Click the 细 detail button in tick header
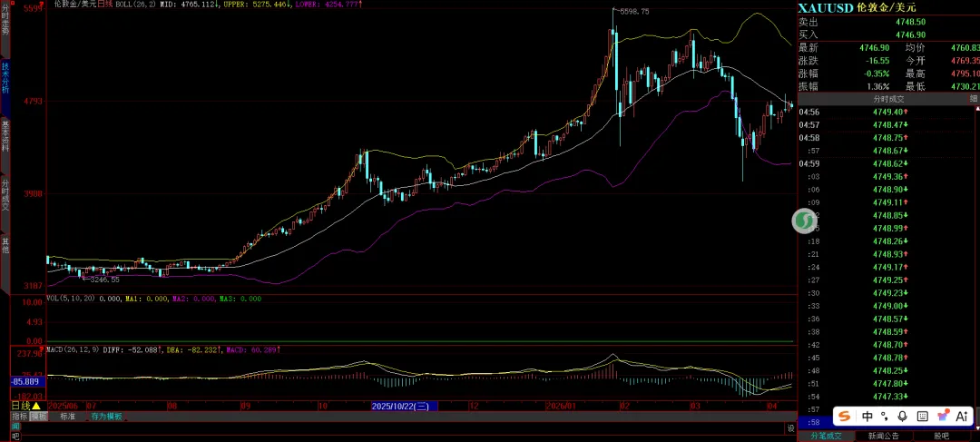 (974, 99)
